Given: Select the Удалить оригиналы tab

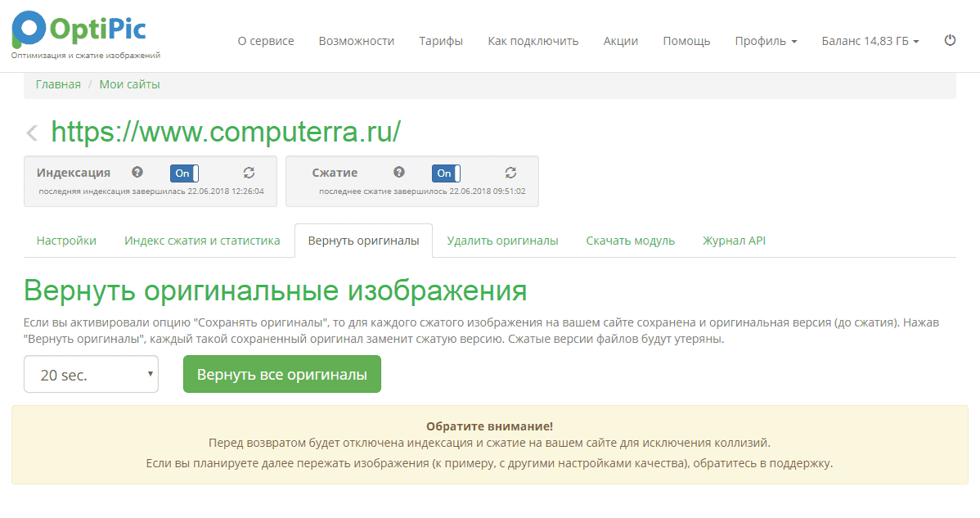Looking at the screenshot, I should 502,241.
